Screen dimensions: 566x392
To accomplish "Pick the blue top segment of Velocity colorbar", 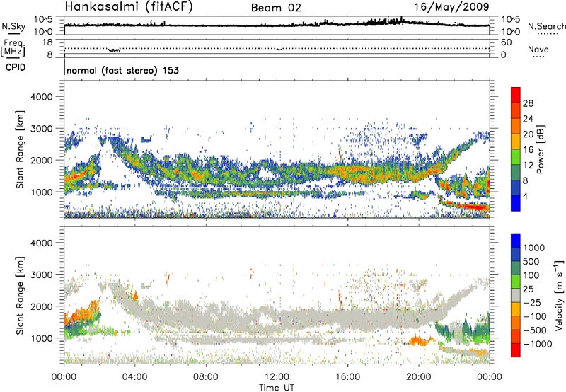I will click(x=516, y=241).
